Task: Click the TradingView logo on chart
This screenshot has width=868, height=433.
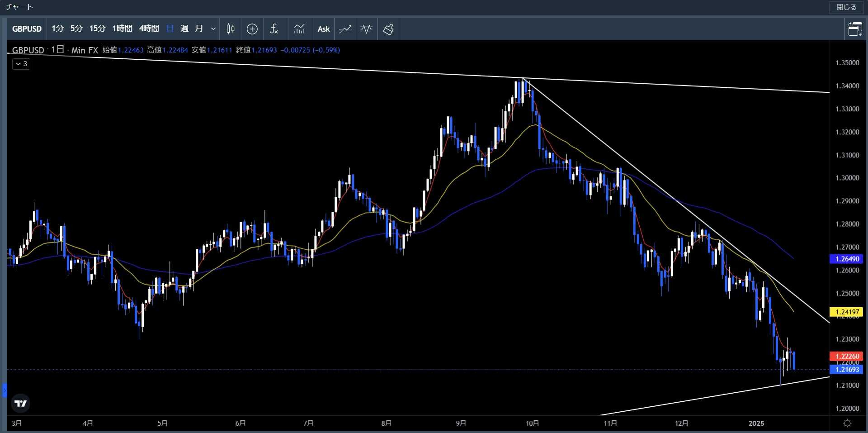Action: (x=21, y=403)
